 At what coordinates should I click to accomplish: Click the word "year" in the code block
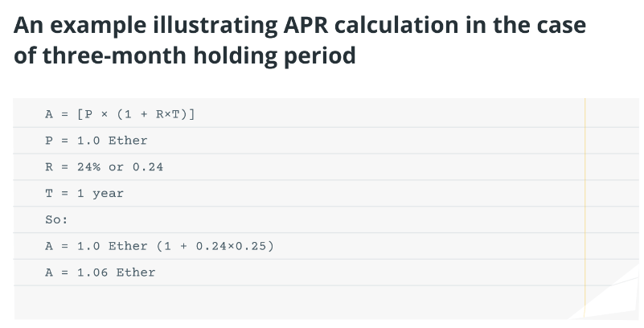tap(108, 194)
